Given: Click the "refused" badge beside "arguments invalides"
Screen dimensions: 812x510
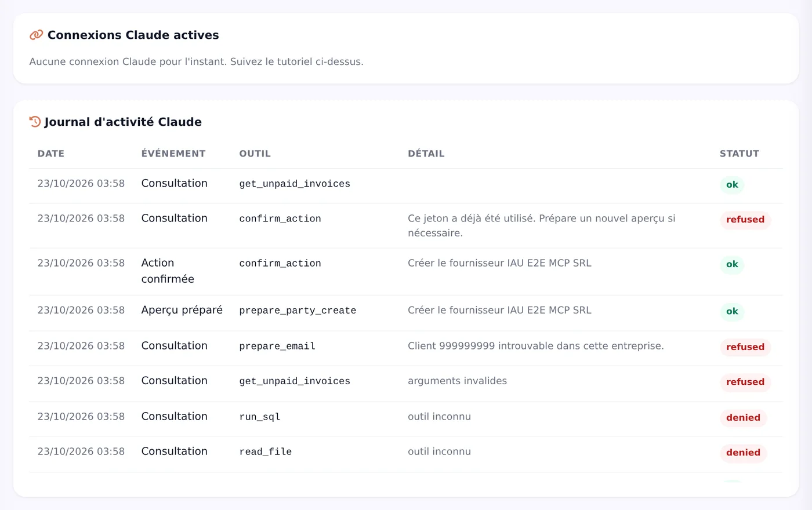Looking at the screenshot, I should point(745,382).
